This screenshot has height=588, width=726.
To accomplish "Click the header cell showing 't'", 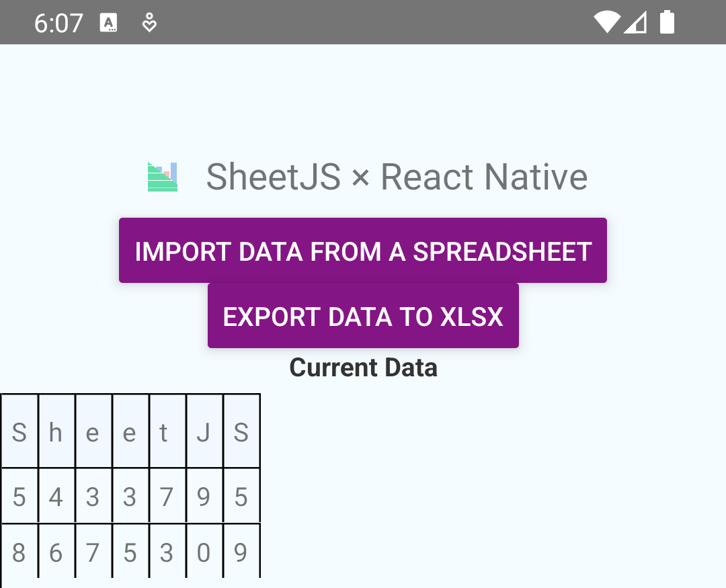I will click(167, 432).
